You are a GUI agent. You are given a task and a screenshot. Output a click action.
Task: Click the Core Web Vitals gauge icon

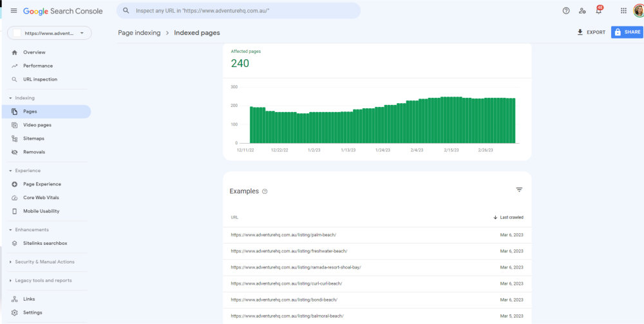[15, 198]
